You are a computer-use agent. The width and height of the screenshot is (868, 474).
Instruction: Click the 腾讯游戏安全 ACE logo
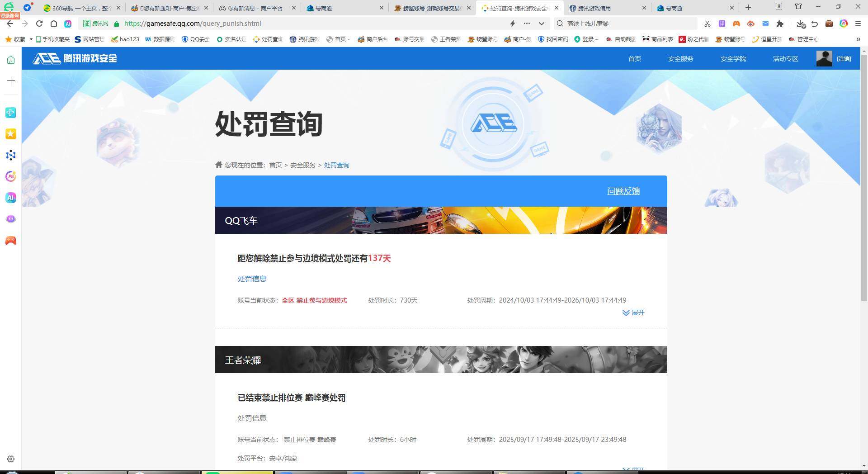coord(75,58)
